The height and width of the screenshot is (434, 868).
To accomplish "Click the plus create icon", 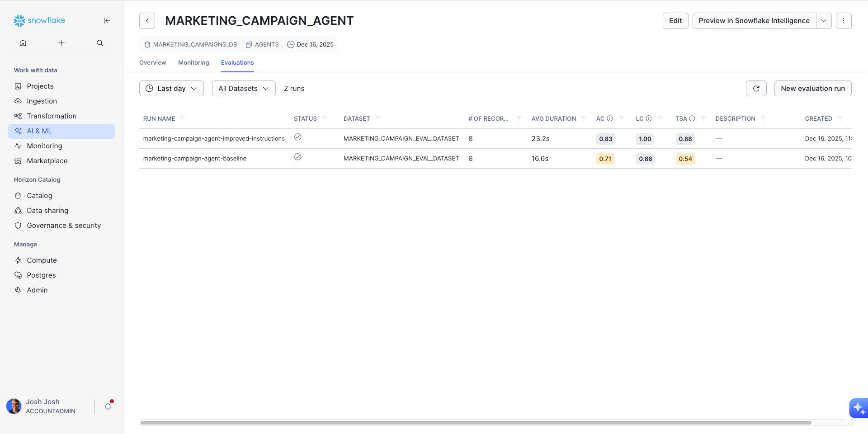I will (x=61, y=43).
